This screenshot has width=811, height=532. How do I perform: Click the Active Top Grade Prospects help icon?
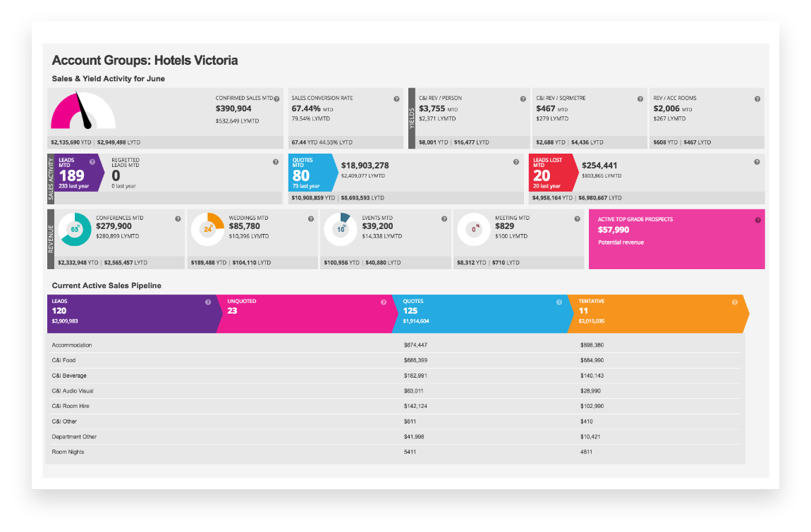point(757,219)
